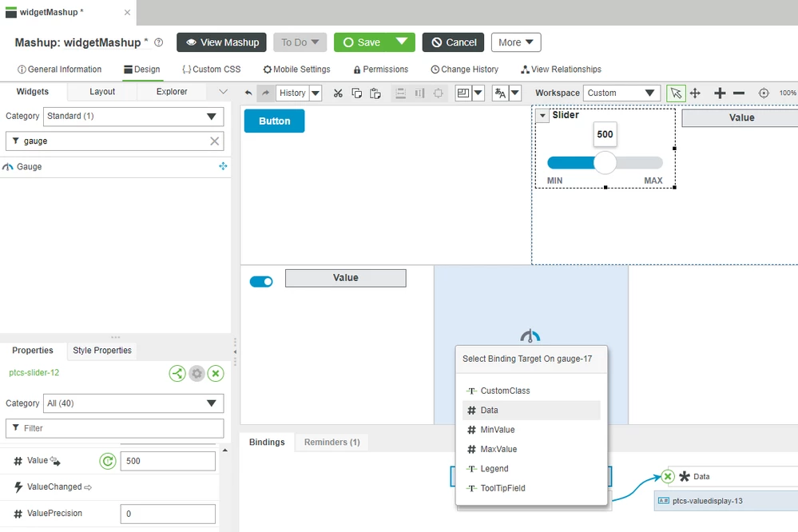Click the align horizontally icon

[x=400, y=93]
